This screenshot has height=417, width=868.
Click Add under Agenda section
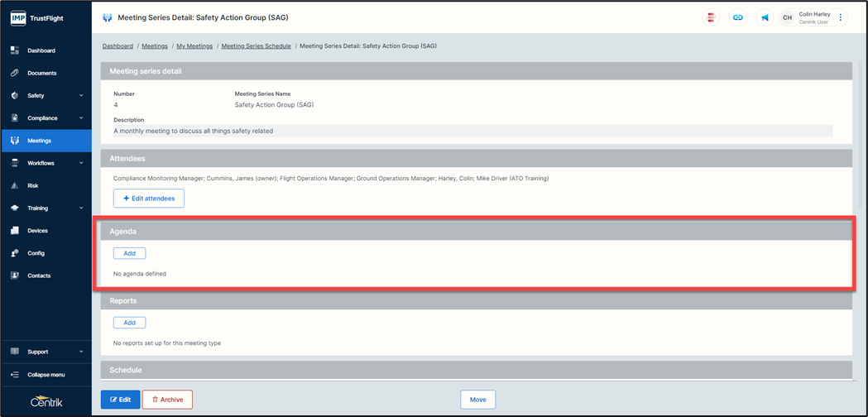click(x=130, y=253)
